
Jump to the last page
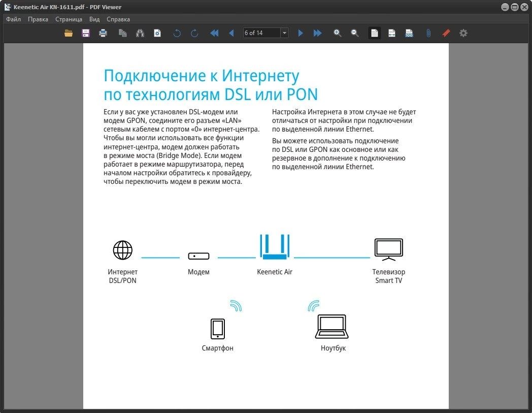(x=318, y=33)
